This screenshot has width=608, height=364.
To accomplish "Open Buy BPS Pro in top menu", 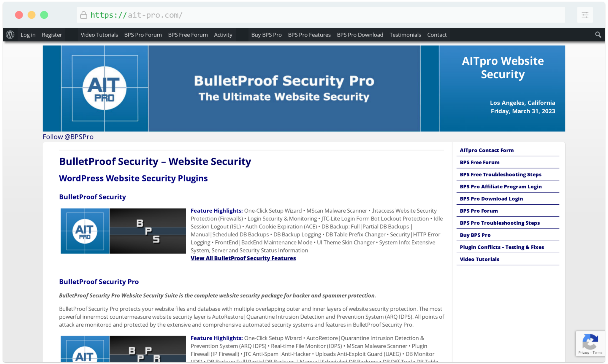I will [x=266, y=35].
